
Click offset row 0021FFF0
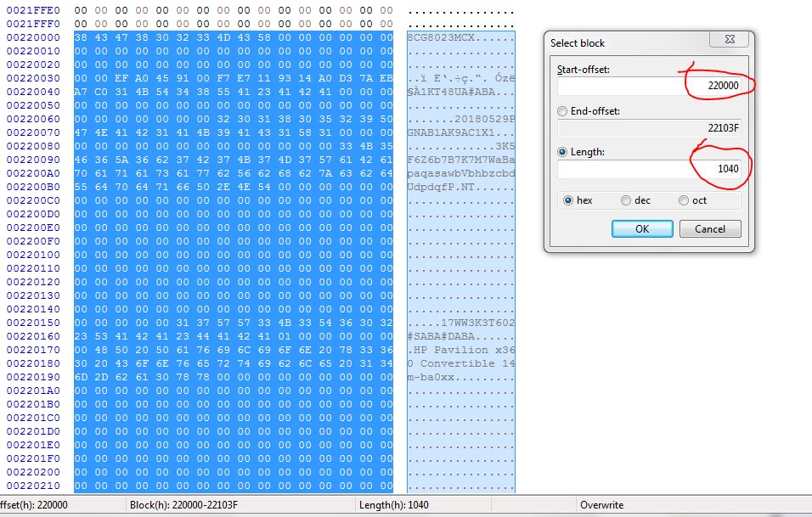tap(33, 24)
